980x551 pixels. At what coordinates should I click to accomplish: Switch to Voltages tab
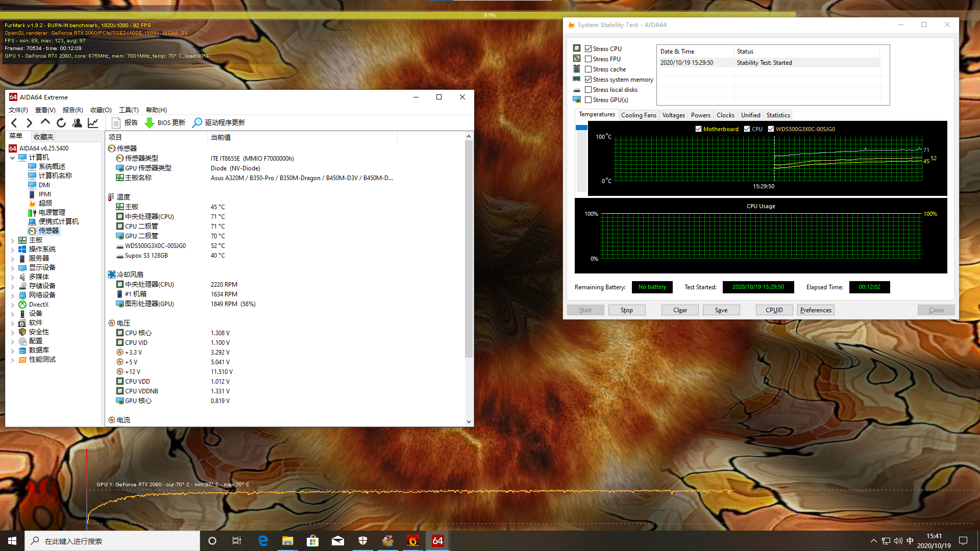tap(673, 115)
